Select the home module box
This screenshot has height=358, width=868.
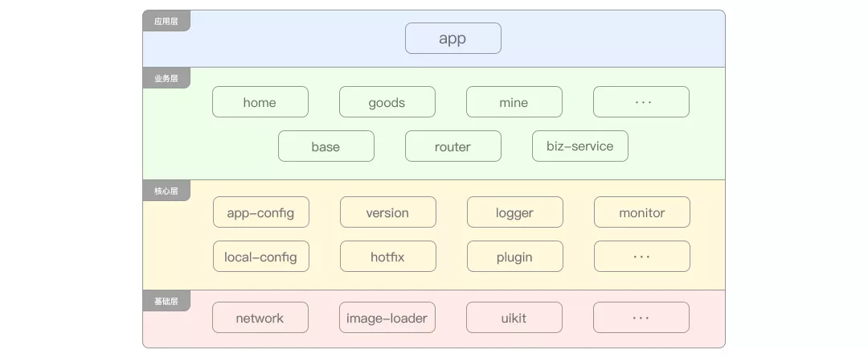click(260, 102)
